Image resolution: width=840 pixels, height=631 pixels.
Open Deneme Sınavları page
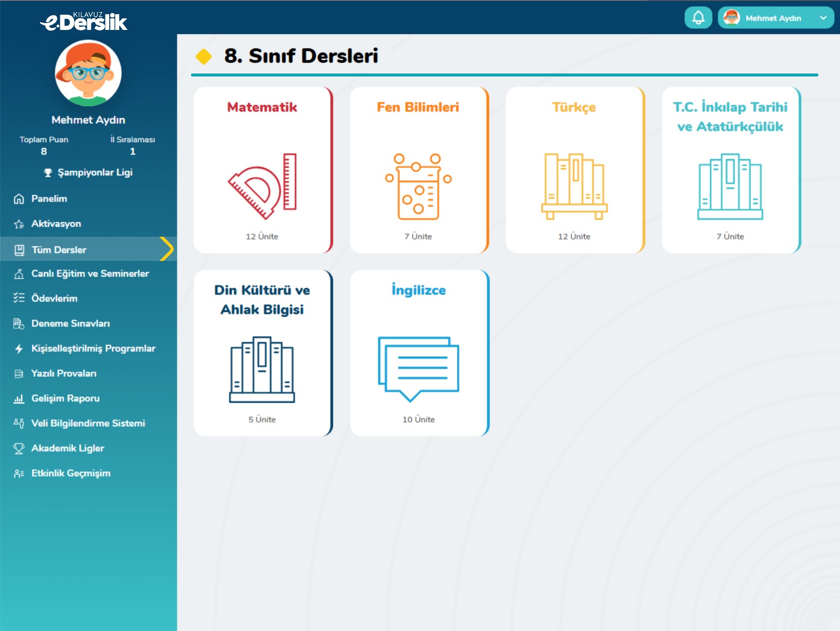70,323
